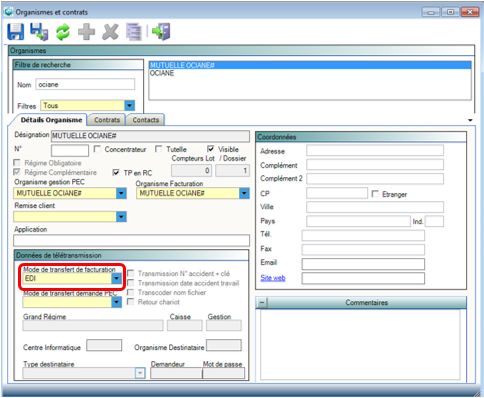Click the Email input field
The height and width of the screenshot is (398, 484).
[x=363, y=264]
